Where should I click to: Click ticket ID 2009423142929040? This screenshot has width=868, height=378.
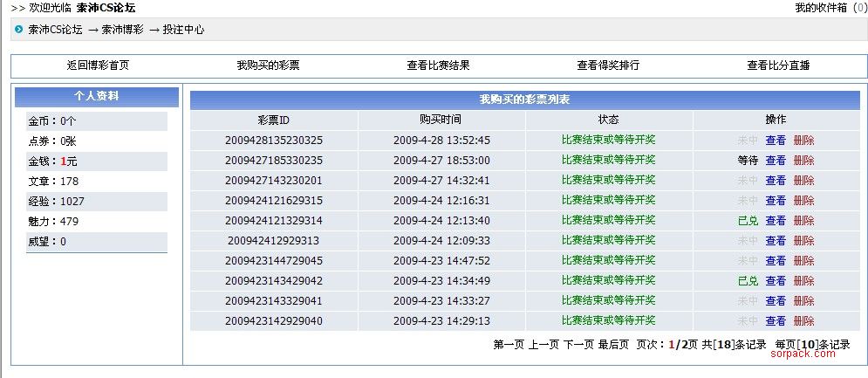(274, 321)
